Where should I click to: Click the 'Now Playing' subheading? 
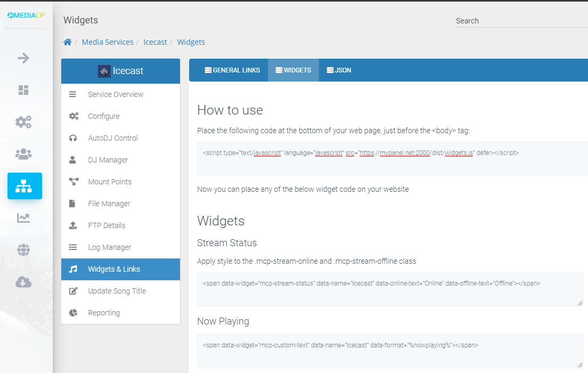223,321
